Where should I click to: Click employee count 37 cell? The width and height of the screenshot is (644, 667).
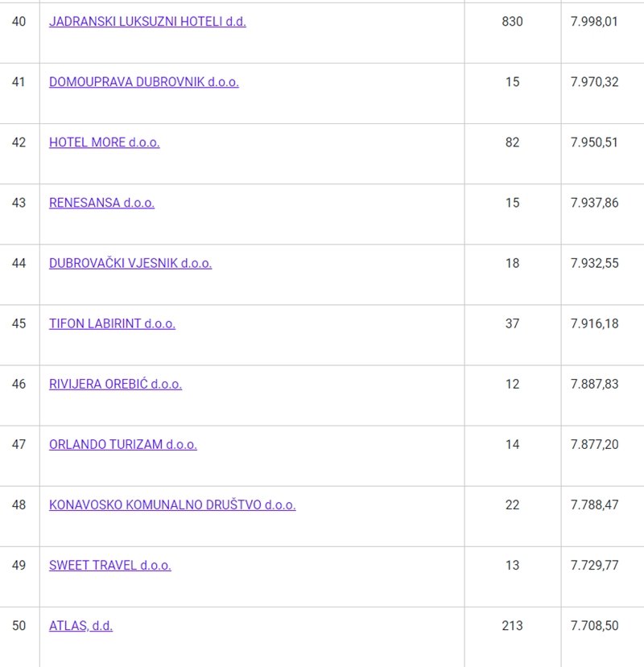click(x=512, y=323)
